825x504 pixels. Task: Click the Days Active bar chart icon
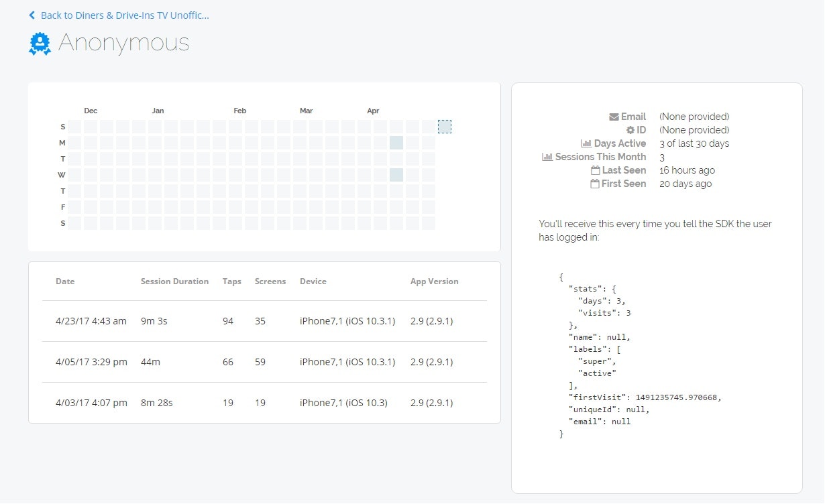point(586,143)
